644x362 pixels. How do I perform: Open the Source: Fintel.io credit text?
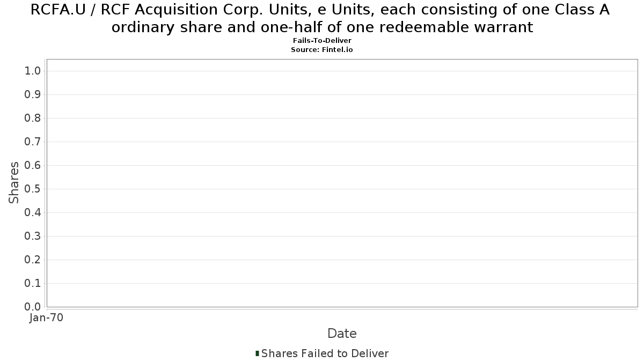point(322,49)
